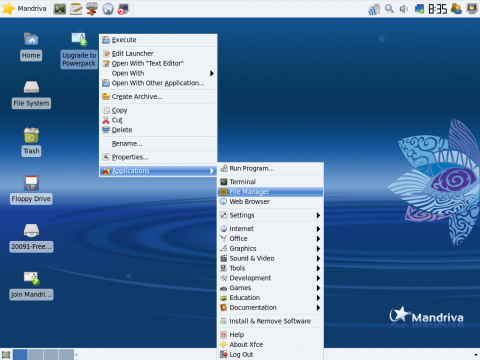Screen dimensions: 480x360
Task: Open Properties from the context menu
Action: [158, 157]
